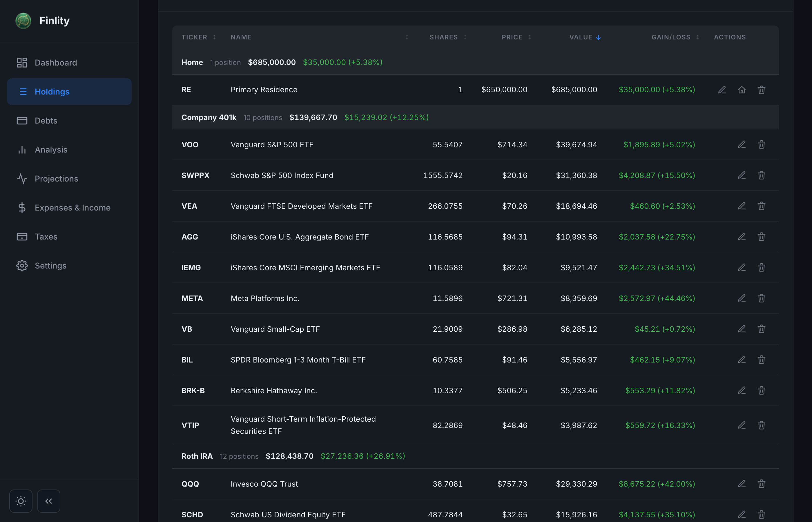Viewport: 812px width, 522px height.
Task: Edit the META holding
Action: click(x=742, y=298)
